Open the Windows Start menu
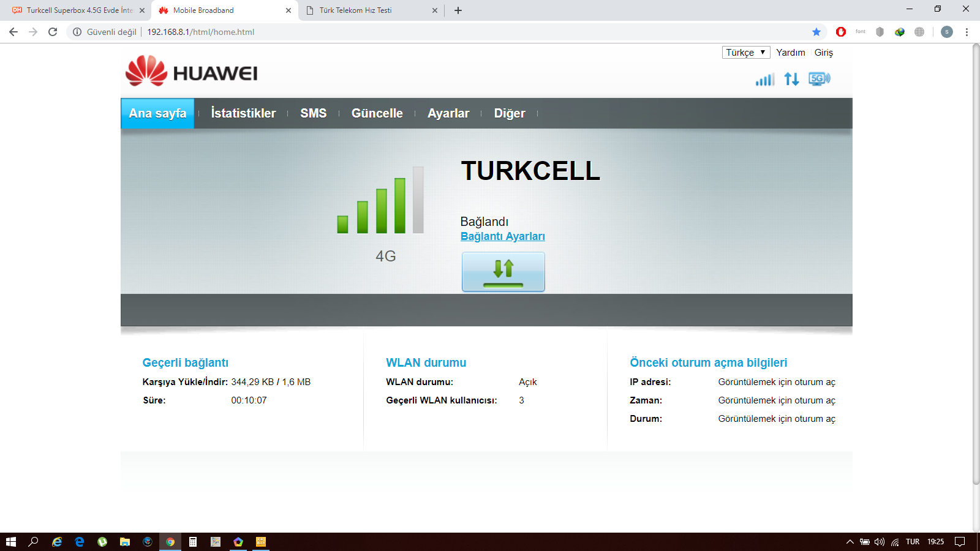Screen dimensions: 980x551 click(x=11, y=542)
